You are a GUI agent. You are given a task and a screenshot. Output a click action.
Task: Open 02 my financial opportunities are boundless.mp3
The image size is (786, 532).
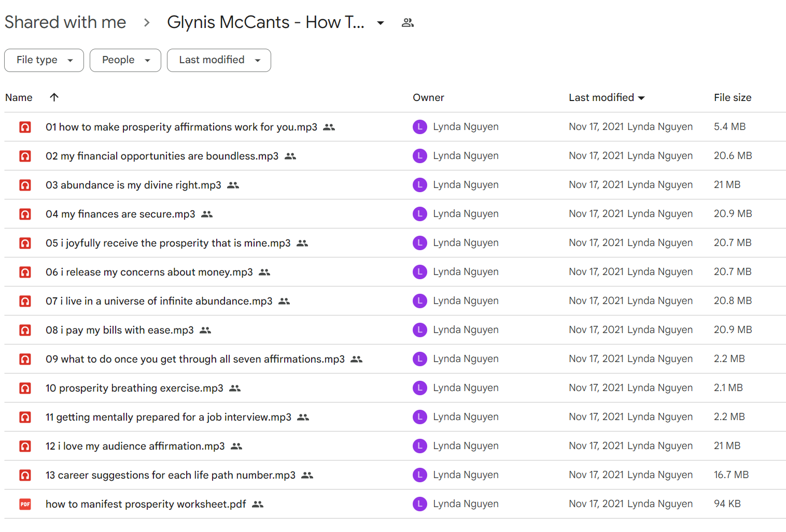coord(162,156)
